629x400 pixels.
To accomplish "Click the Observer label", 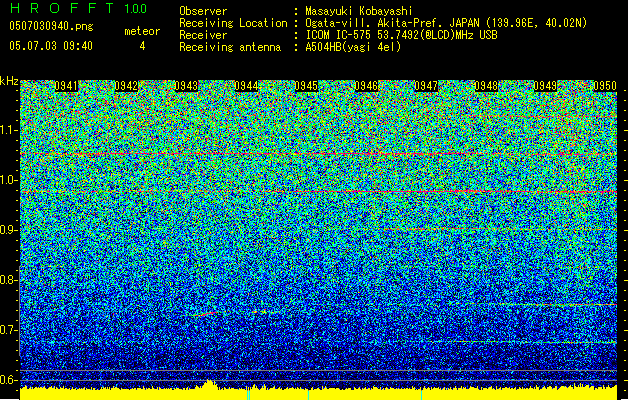I will (203, 11).
